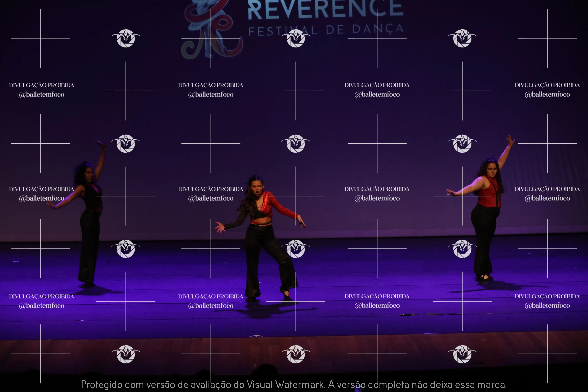Click the left dancer's raised hand

click(x=101, y=144)
